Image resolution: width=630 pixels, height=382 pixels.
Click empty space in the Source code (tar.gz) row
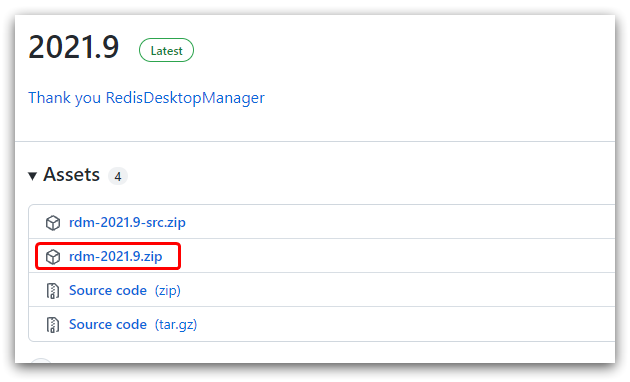pyautogui.click(x=402, y=324)
